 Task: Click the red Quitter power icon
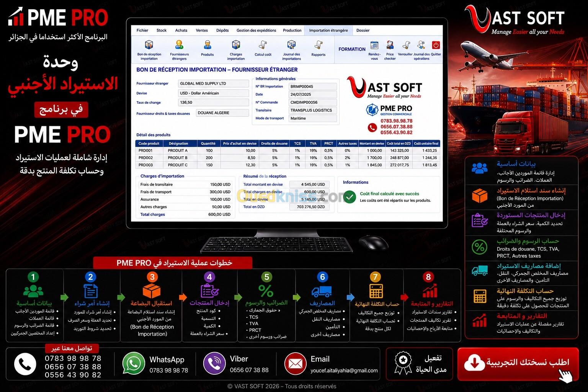pyautogui.click(x=436, y=45)
